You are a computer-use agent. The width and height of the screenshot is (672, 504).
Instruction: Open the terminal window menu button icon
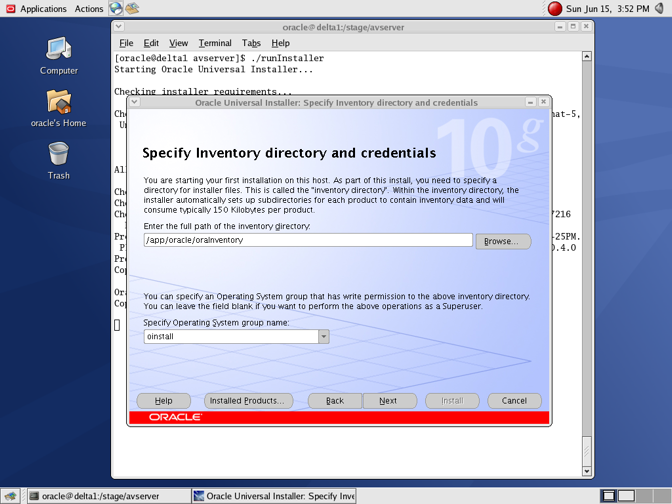tap(119, 27)
